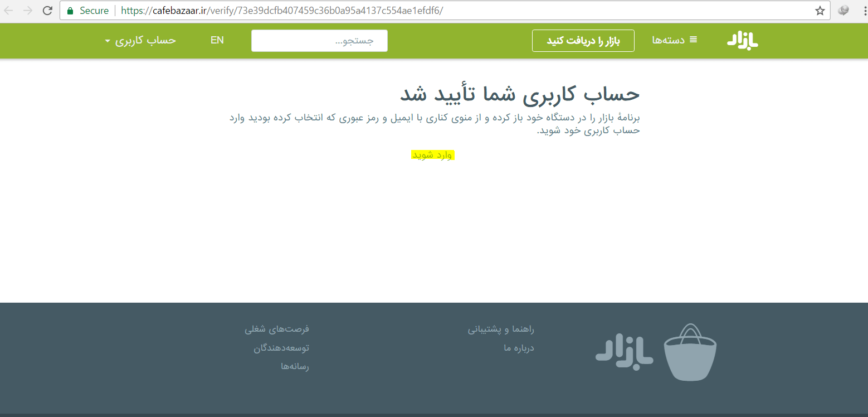Click the white Bazaar logo in the header
The width and height of the screenshot is (868, 417).
(x=743, y=41)
